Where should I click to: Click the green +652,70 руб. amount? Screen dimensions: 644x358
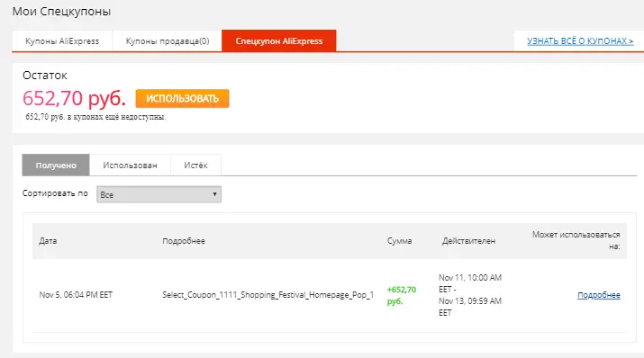pos(402,295)
